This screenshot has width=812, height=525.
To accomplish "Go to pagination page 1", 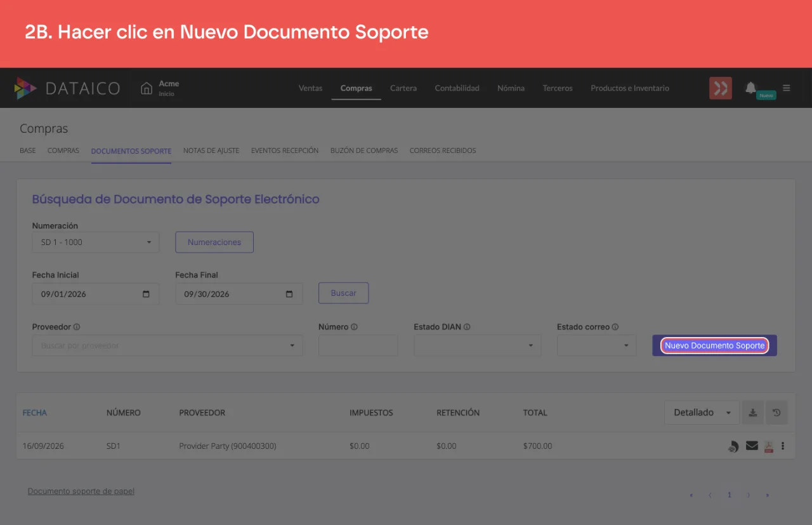I will click(x=730, y=495).
